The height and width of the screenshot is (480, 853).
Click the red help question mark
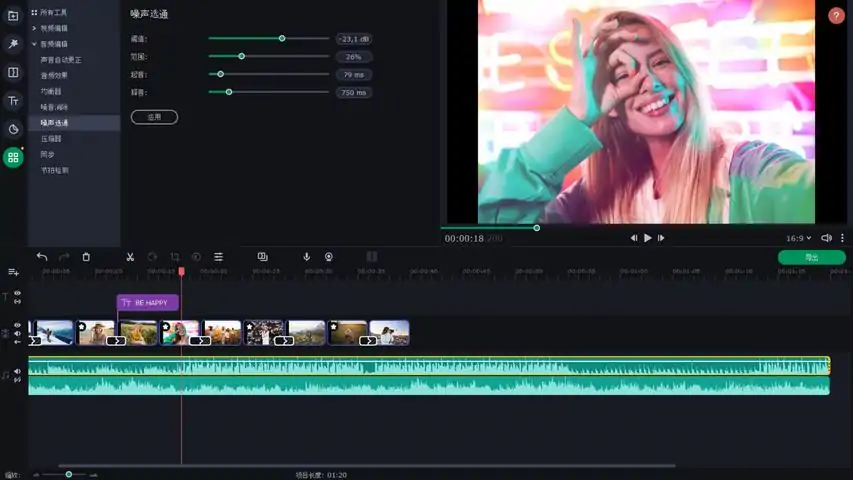tap(836, 16)
